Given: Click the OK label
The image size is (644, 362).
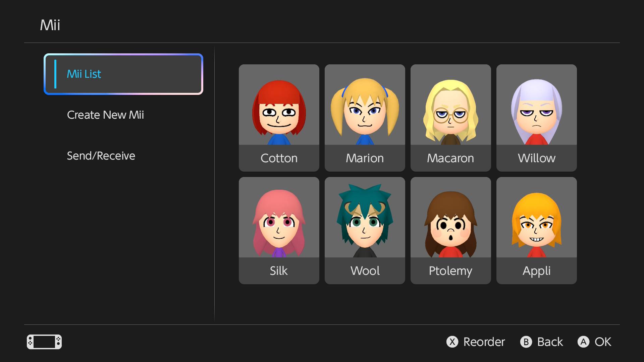Looking at the screenshot, I should point(602,342).
